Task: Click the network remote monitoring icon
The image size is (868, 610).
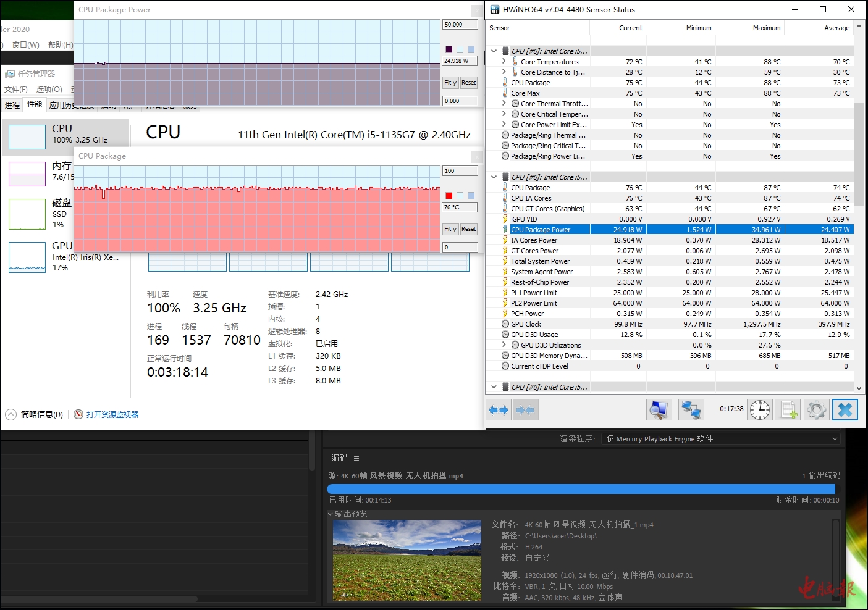Action: tap(690, 409)
